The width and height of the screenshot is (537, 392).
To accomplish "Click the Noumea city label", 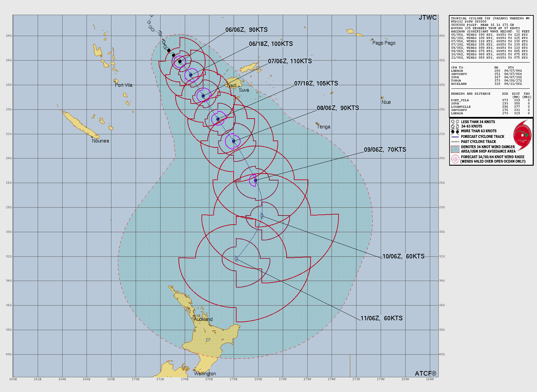I will [x=101, y=141].
